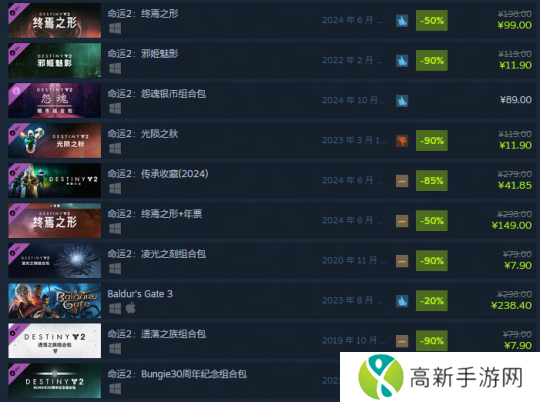This screenshot has width=540, height=402.
Task: Click -85% discount badge for 传承收藏
Action: point(432,181)
